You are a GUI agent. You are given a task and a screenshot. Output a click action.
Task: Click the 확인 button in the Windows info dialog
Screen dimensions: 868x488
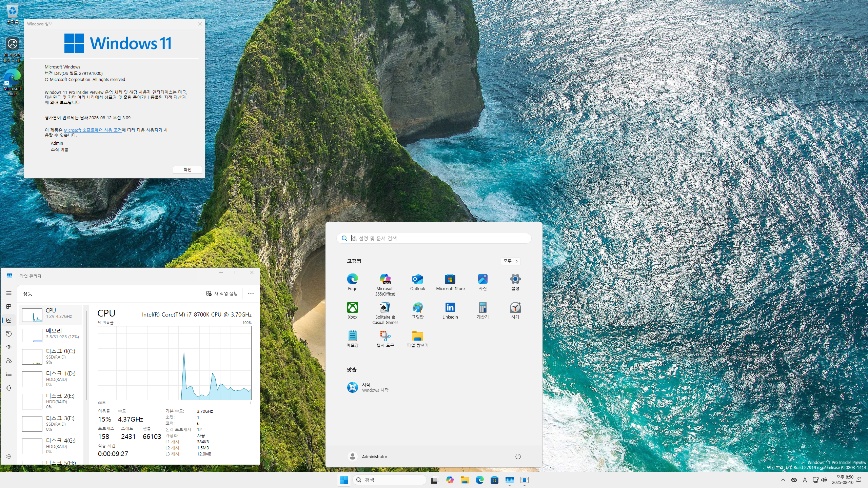(187, 169)
